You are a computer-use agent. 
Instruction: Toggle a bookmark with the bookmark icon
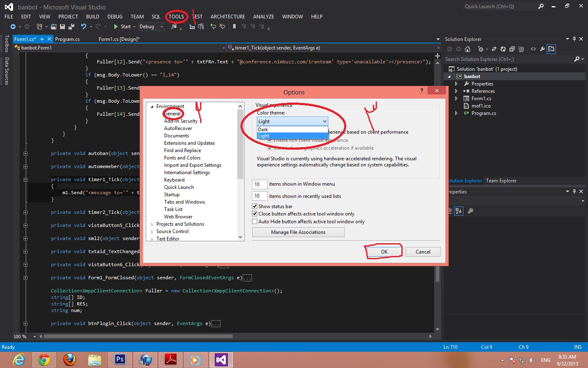234,27
